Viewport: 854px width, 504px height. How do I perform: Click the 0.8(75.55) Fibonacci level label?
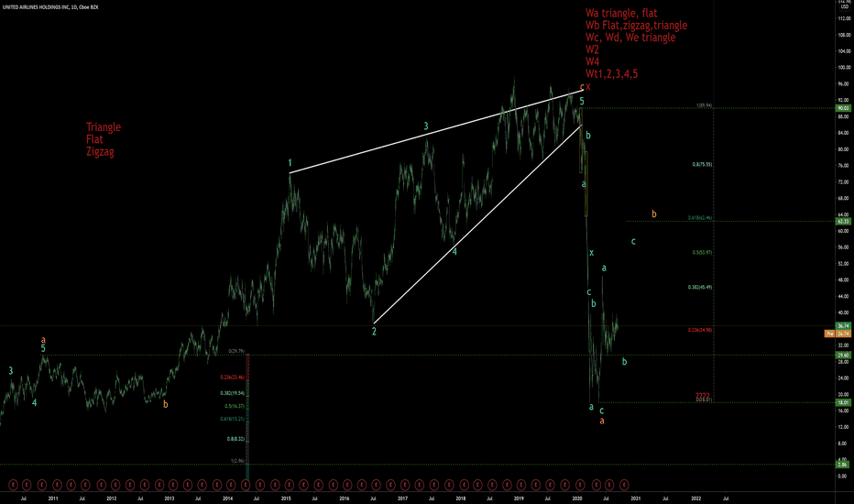click(702, 164)
